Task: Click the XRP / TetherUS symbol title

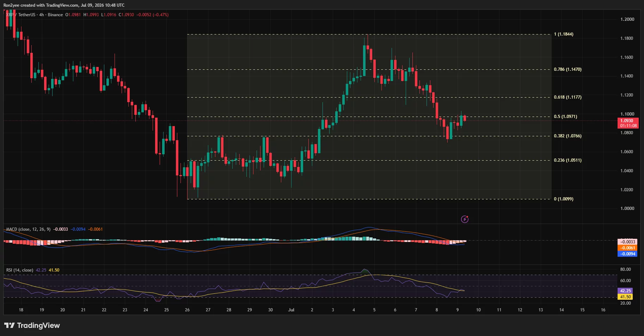Action: [x=21, y=15]
